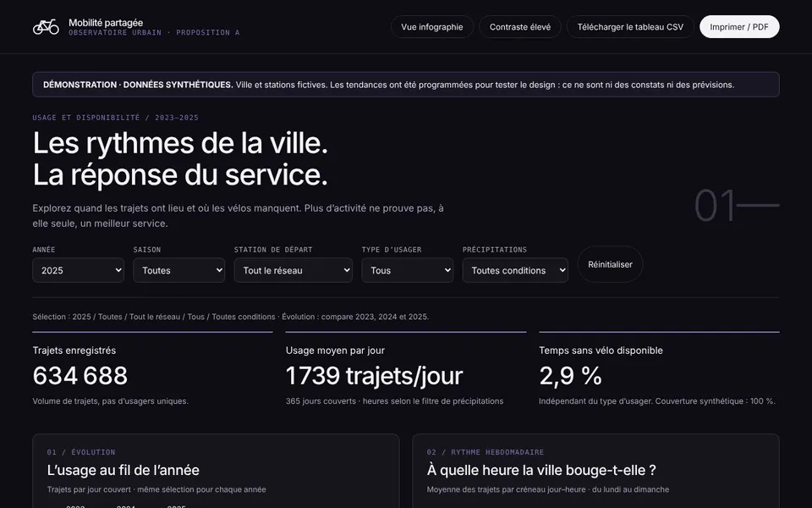Screen dimensions: 812x508
Task: Click the intro paragraph starting with Explorez
Action: 239,216
